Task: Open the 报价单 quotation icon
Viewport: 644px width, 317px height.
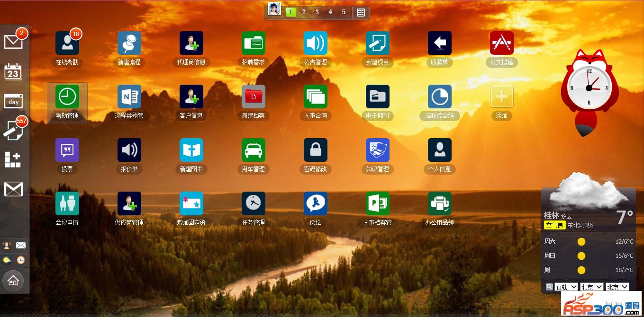Action: [x=129, y=150]
